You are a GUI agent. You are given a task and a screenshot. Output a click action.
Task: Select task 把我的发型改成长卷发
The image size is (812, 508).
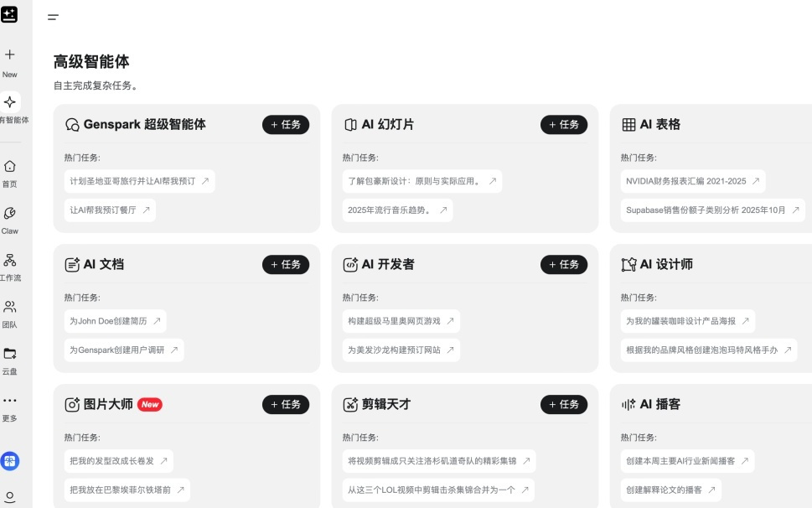pyautogui.click(x=119, y=461)
